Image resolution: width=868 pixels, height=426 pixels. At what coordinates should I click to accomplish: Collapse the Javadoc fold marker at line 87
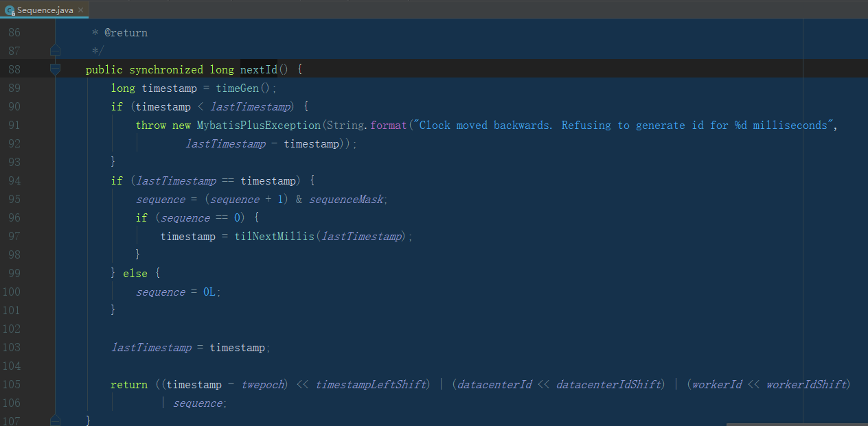pos(55,51)
